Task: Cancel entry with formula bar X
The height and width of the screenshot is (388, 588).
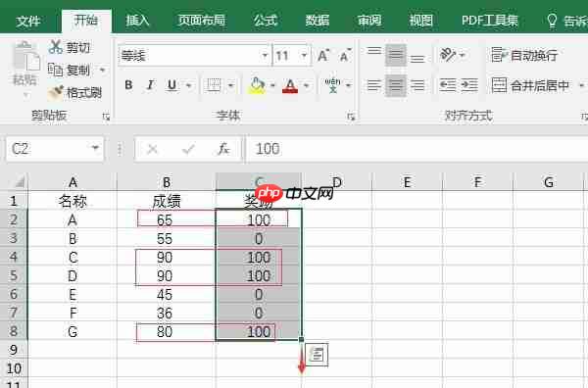Action: pos(152,149)
